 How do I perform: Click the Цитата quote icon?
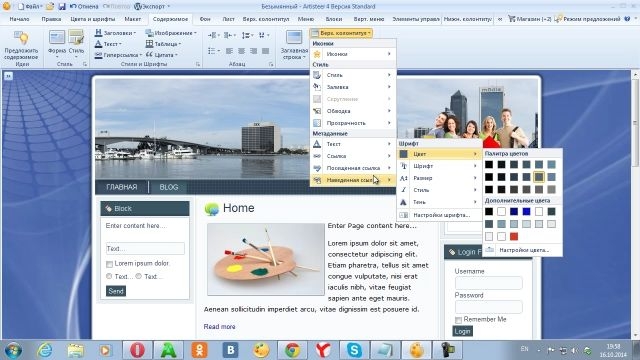coord(149,55)
